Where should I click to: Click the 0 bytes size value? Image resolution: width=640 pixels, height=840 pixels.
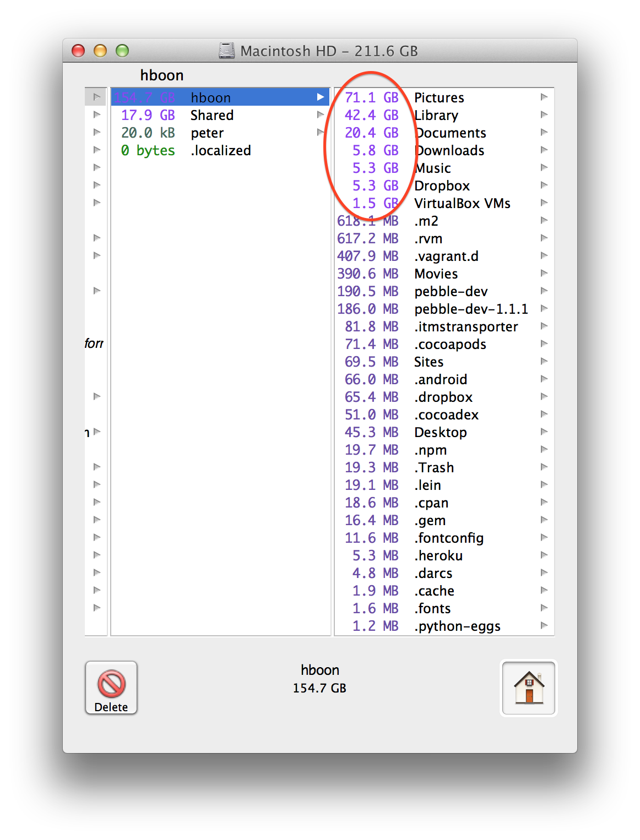[148, 150]
